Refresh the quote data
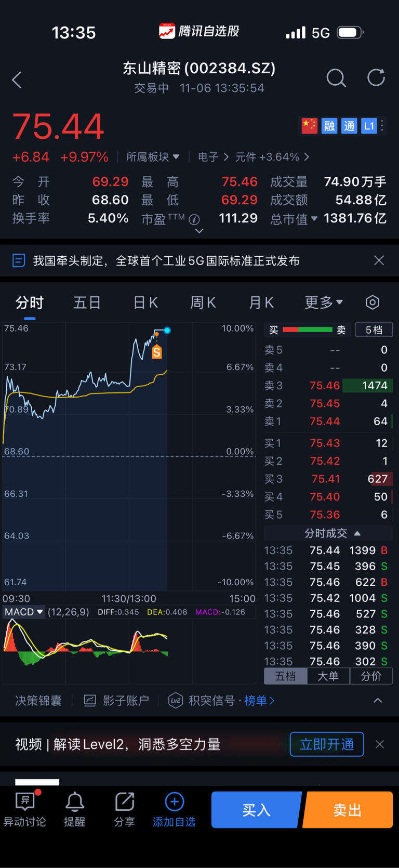 tap(376, 78)
